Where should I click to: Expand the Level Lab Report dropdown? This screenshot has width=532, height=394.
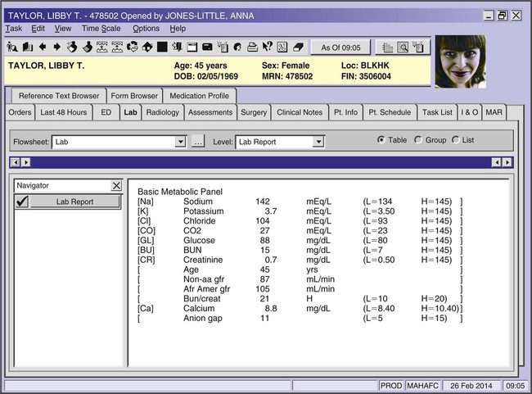(x=318, y=142)
